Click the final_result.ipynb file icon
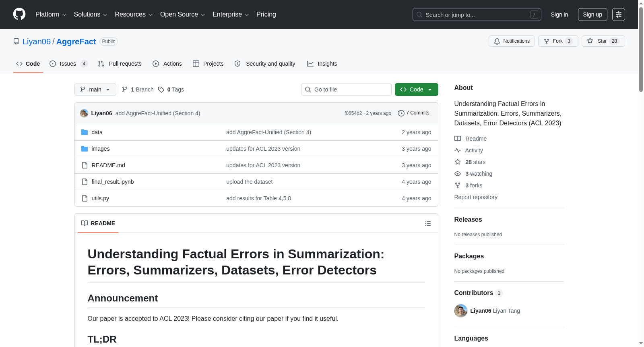Screen dimensions: 644x347 click(85, 182)
